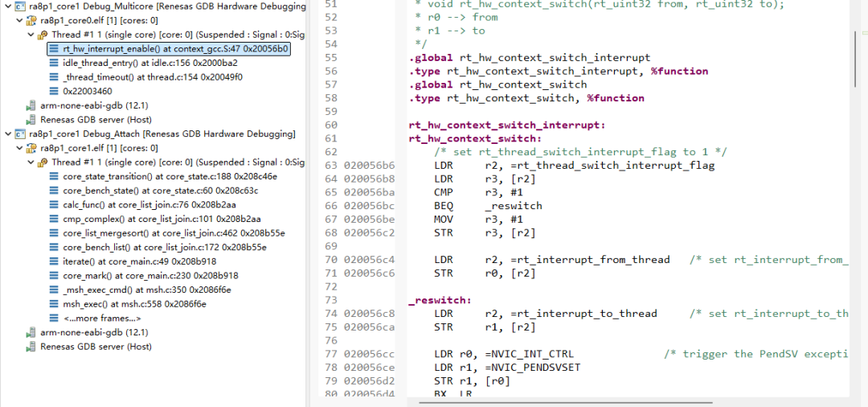Select core_bench_list() at core_list_join.c:172 frame
The height and width of the screenshot is (407, 868).
[x=165, y=248]
